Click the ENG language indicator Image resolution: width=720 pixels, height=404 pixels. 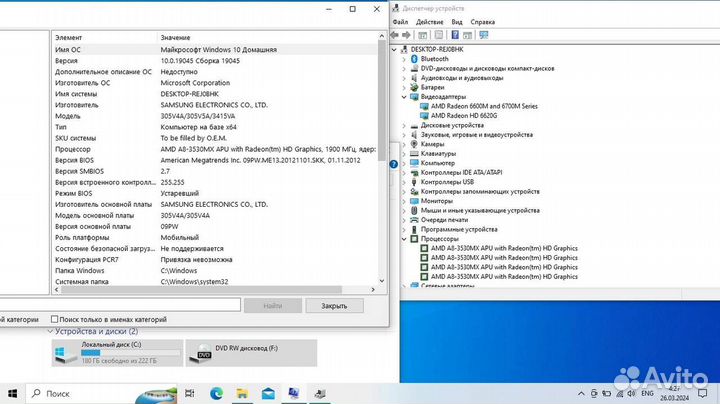(647, 393)
